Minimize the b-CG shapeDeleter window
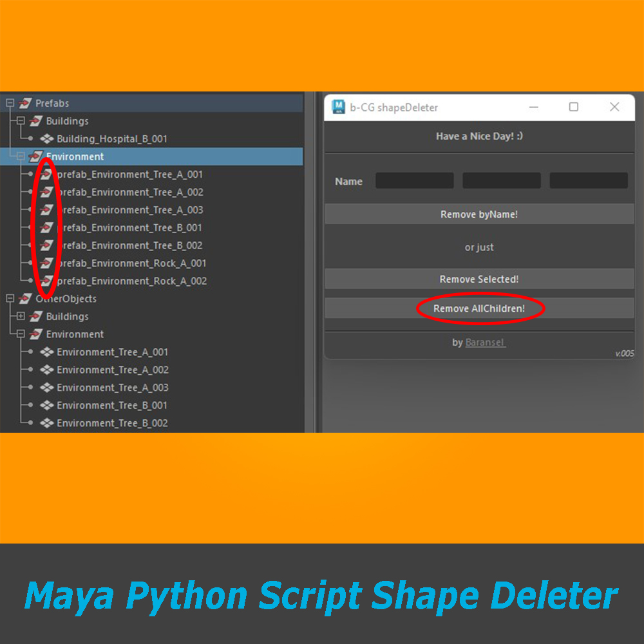The width and height of the screenshot is (644, 644). (533, 107)
